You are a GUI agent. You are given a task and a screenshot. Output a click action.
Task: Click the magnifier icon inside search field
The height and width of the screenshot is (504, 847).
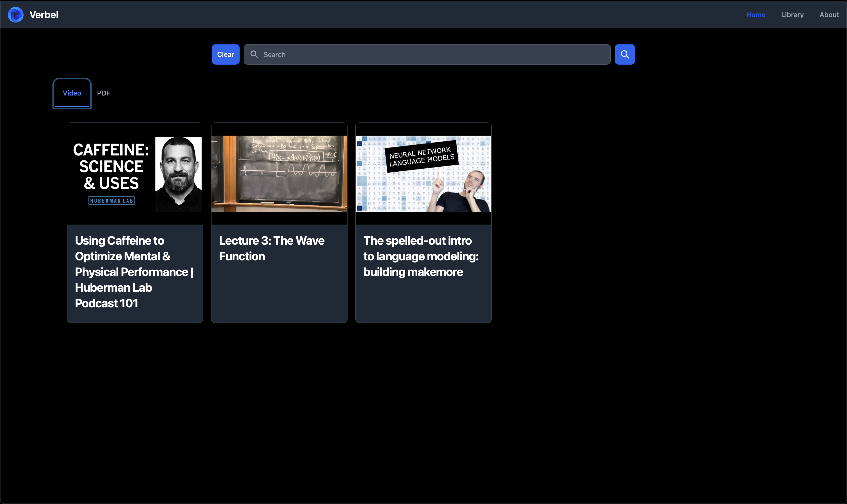click(x=254, y=54)
